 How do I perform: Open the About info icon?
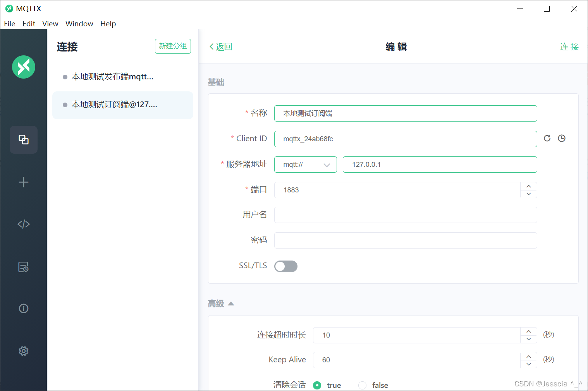[x=24, y=309]
